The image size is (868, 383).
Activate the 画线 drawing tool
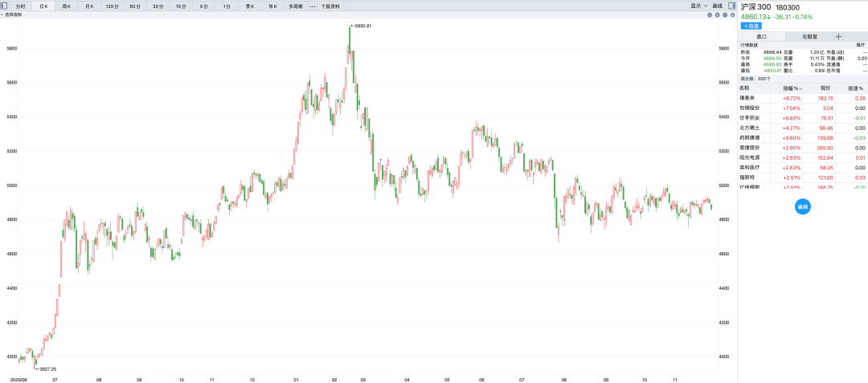click(718, 6)
